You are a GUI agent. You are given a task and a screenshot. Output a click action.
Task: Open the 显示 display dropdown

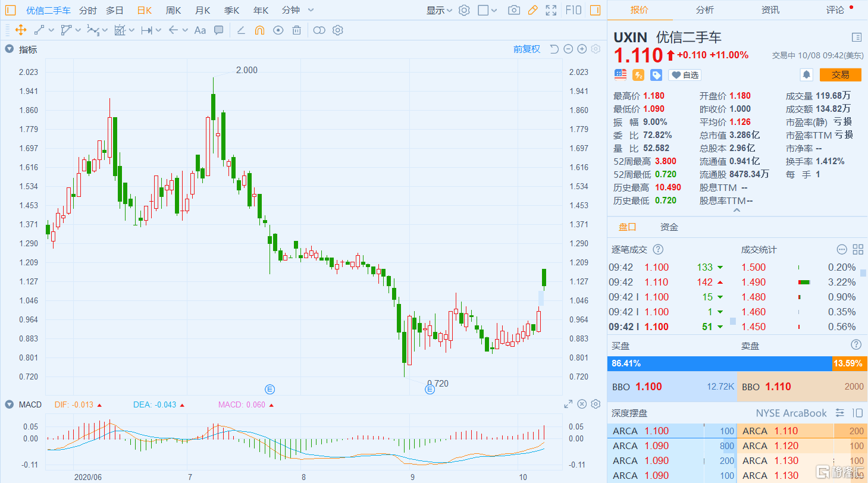(439, 10)
